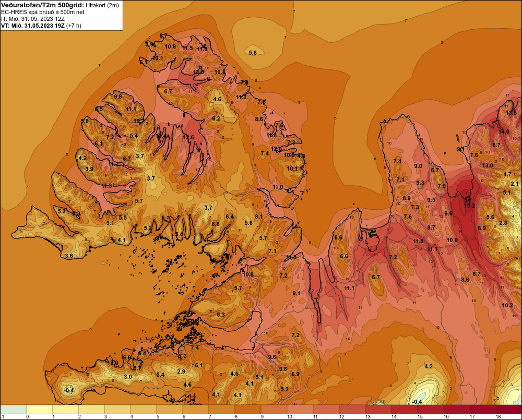Click the initial time line 'IT: Mið. 31. 05. 2023 12Z'

click(32, 19)
